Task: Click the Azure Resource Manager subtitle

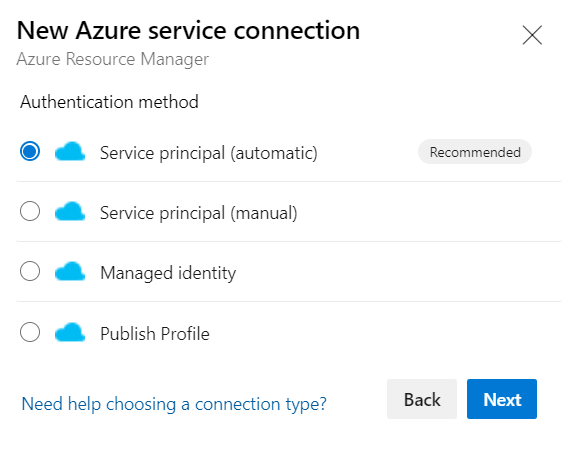Action: (x=113, y=59)
